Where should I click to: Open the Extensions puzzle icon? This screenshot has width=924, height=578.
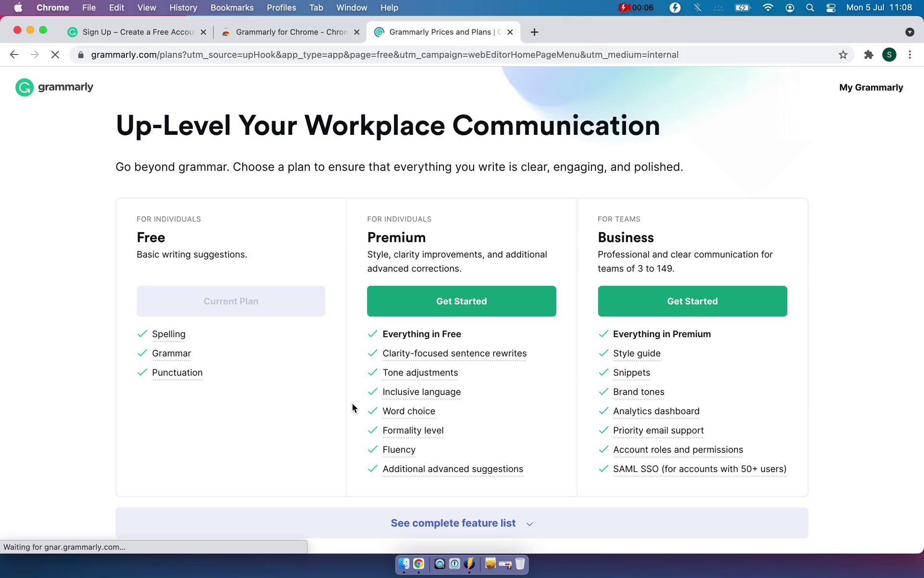[x=868, y=55]
